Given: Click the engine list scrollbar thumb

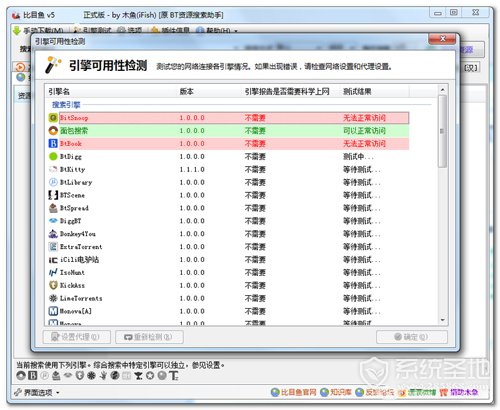Looking at the screenshot, I should pyautogui.click(x=442, y=131).
